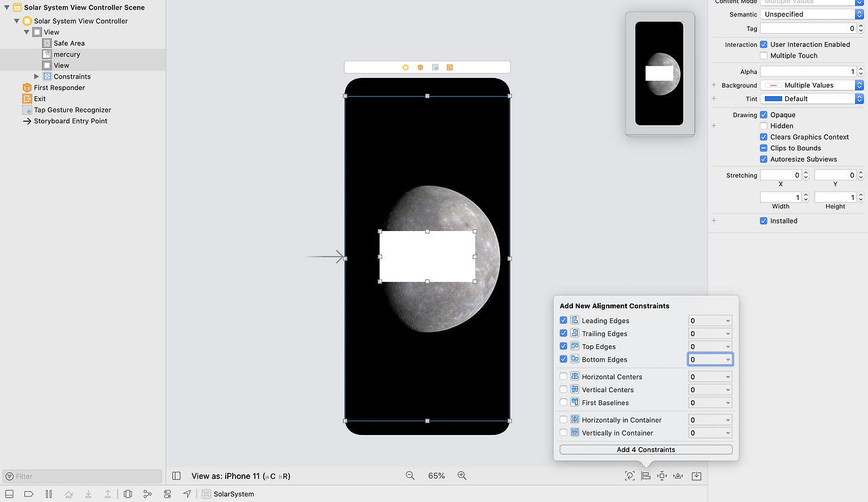Screen dimensions: 868x502
Task: Zoom in the storyboard canvas
Action: tap(462, 476)
